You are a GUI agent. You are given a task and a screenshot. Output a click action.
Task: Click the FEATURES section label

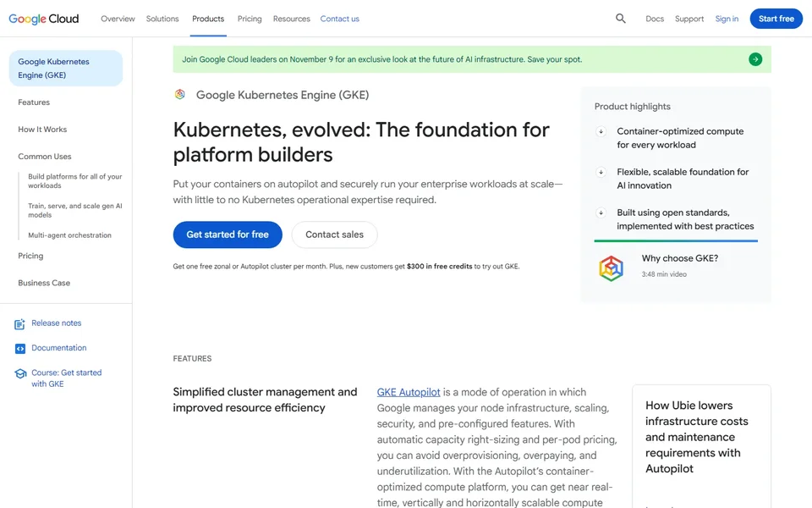192,359
